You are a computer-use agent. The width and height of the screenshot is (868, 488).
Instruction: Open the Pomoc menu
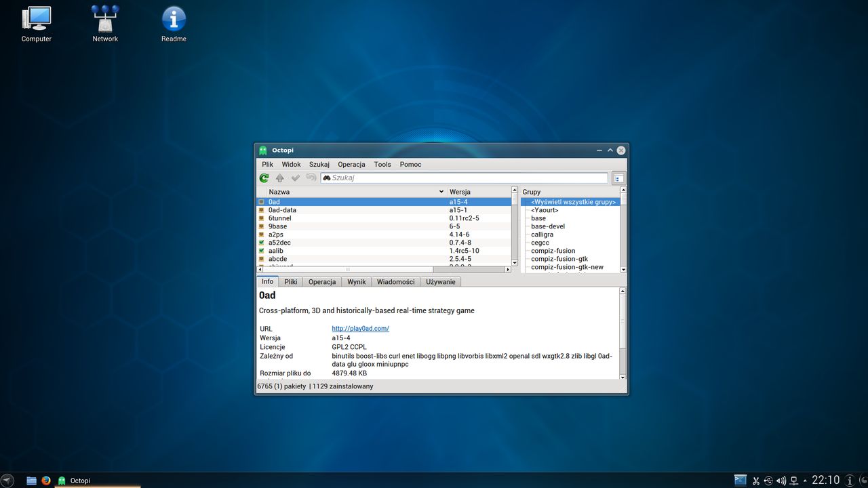[x=410, y=164]
